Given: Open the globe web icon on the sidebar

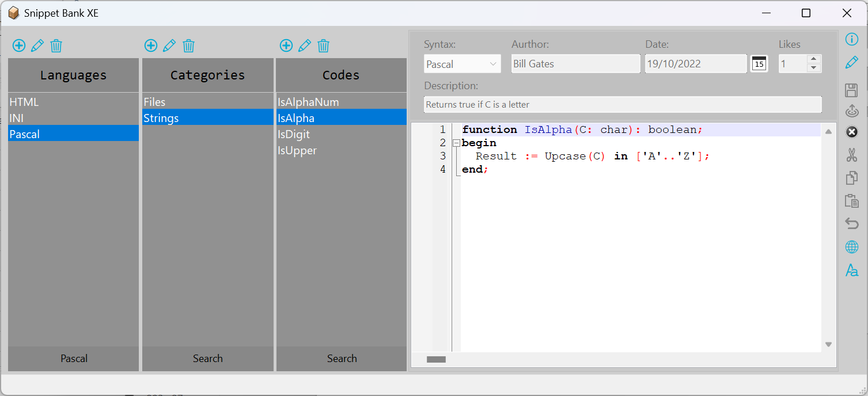Looking at the screenshot, I should pyautogui.click(x=852, y=247).
